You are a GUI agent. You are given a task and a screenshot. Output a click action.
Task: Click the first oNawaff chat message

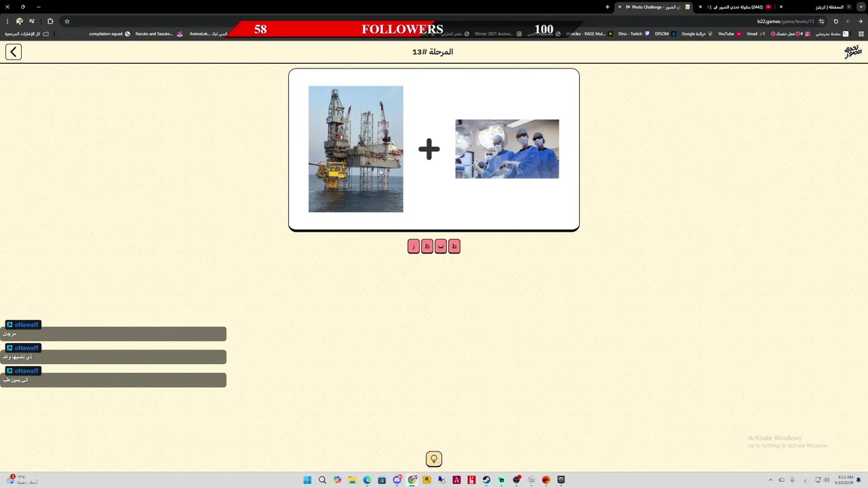coord(113,333)
